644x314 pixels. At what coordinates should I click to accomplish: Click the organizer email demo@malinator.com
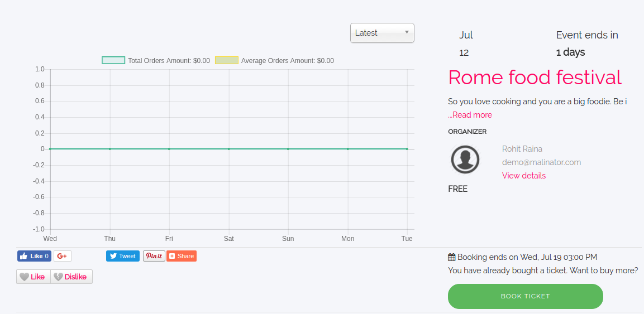tap(541, 162)
